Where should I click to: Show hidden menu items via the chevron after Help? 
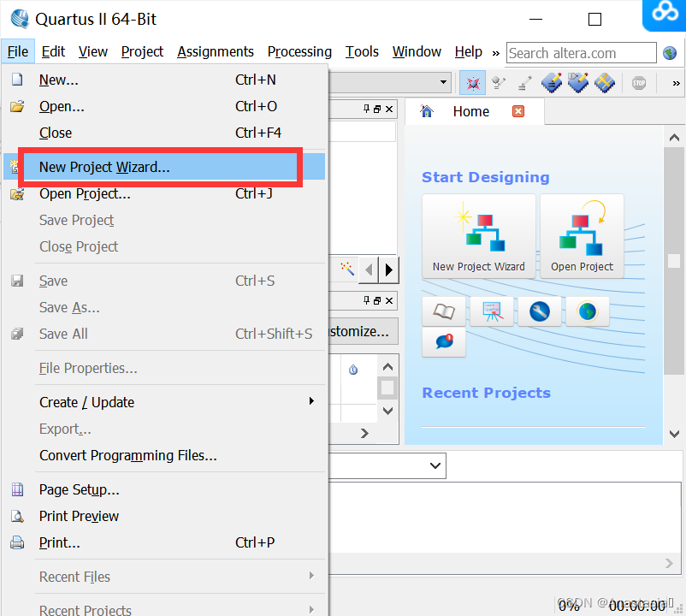click(x=496, y=53)
